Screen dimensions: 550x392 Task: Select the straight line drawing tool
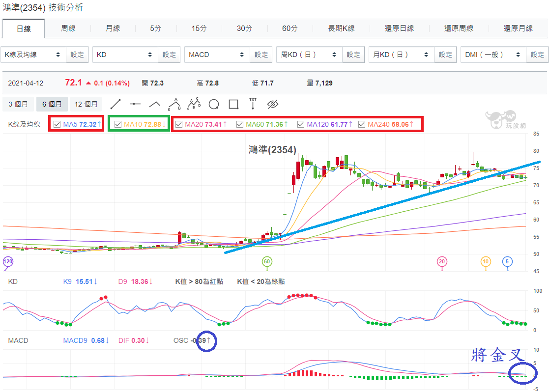click(x=116, y=104)
